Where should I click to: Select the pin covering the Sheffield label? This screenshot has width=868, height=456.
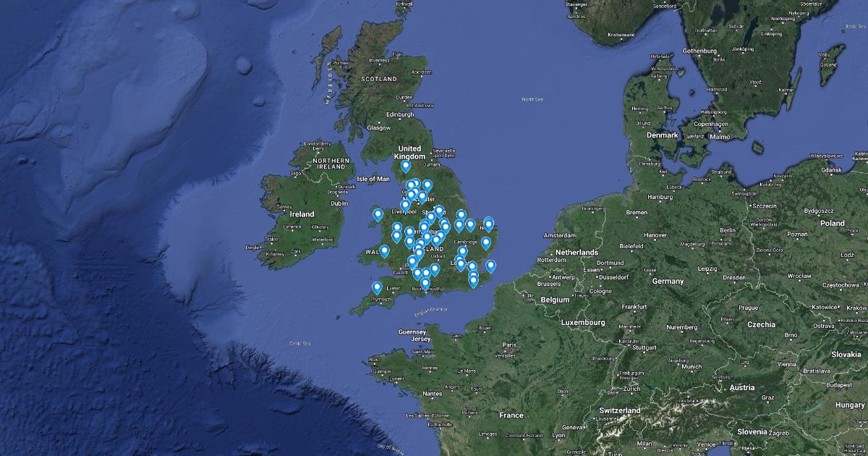click(x=439, y=211)
